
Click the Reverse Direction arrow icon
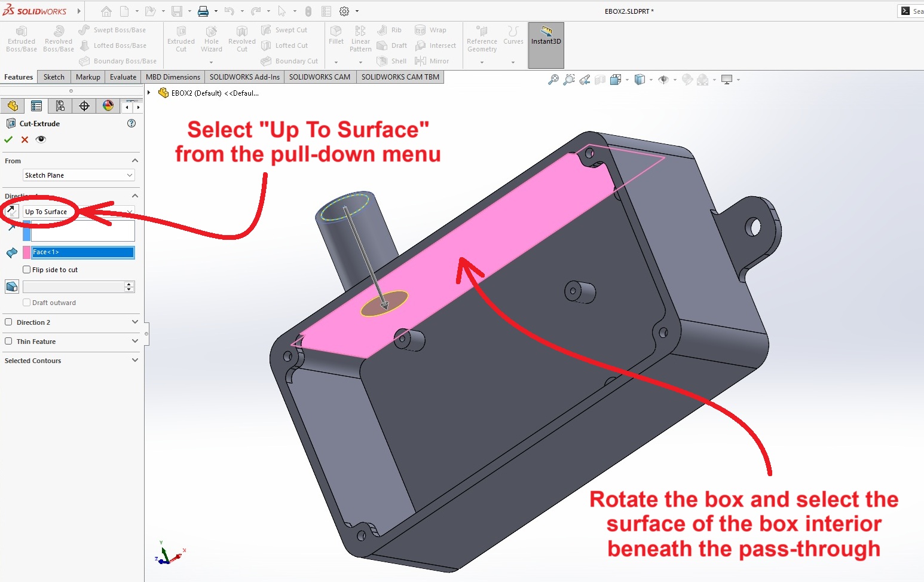pos(12,211)
